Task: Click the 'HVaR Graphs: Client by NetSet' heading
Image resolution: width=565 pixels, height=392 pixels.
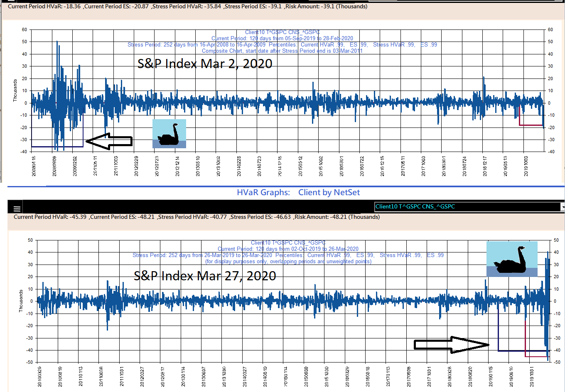Action: point(298,192)
